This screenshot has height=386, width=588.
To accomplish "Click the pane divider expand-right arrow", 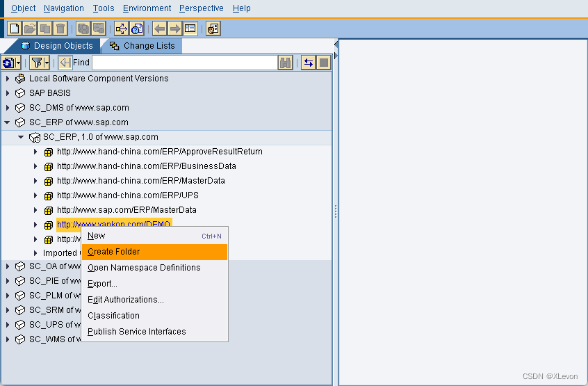I will pos(336,56).
